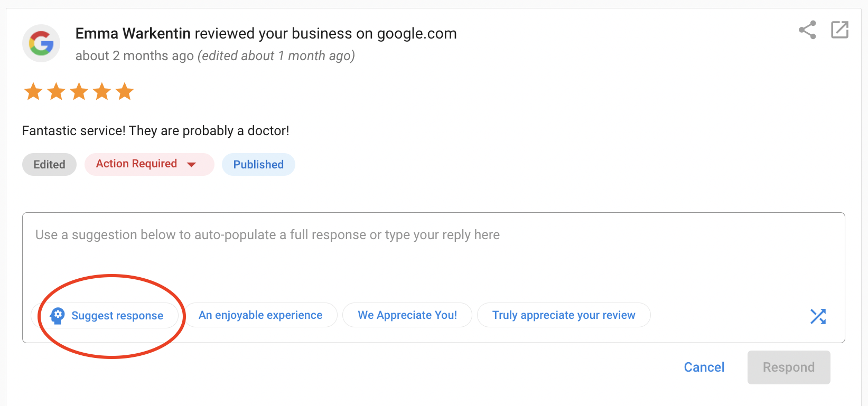This screenshot has height=406, width=868.
Task: Select the Action Required status pill
Action: [136, 164]
